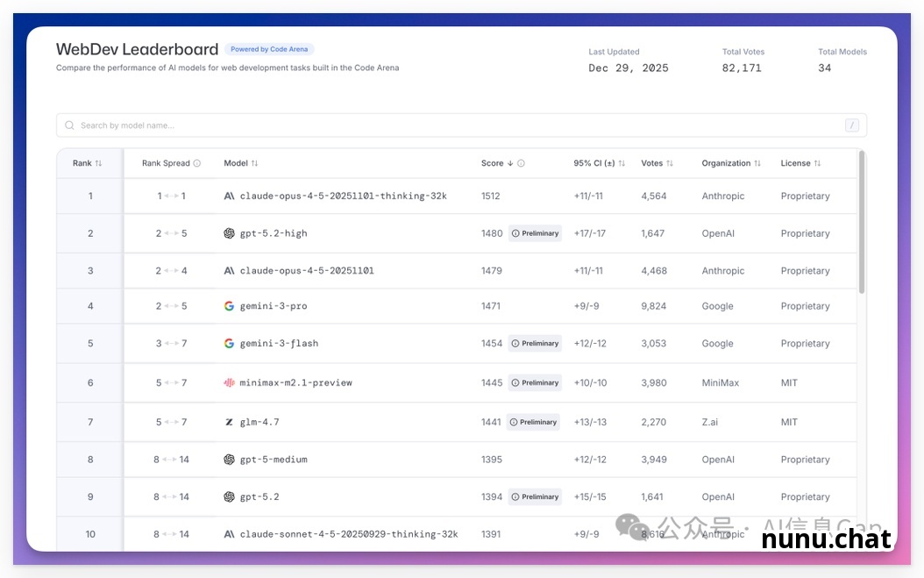
Task: Open model minimax-m2.1-preview
Action: coord(295,382)
